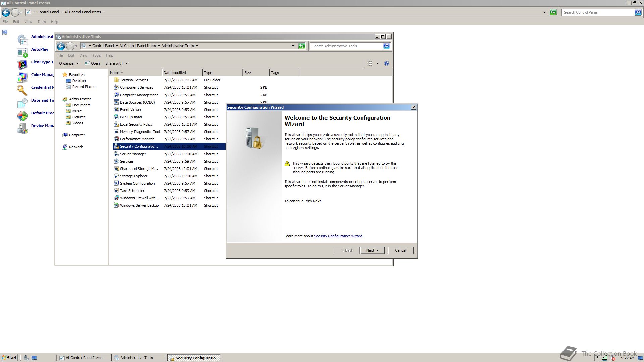Screen dimensions: 644x362
Task: Open the view options dropdown arrow
Action: [x=378, y=63]
